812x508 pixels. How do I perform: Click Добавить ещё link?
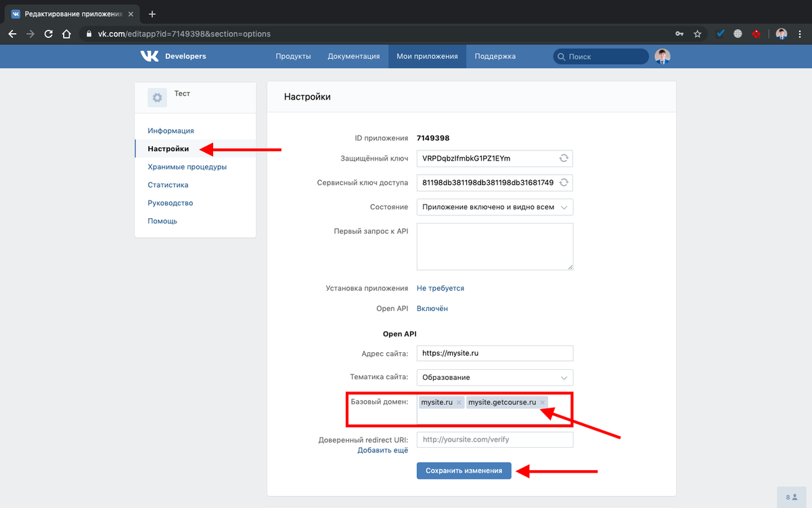point(383,450)
